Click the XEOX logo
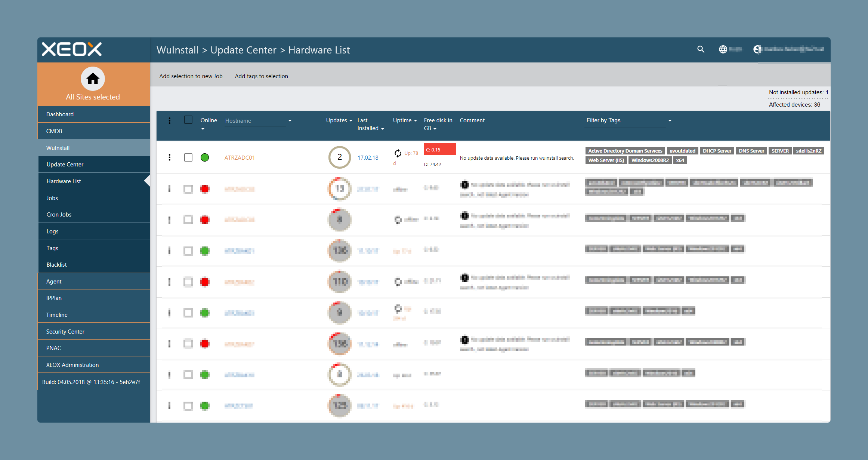Viewport: 868px width, 460px height. click(71, 49)
